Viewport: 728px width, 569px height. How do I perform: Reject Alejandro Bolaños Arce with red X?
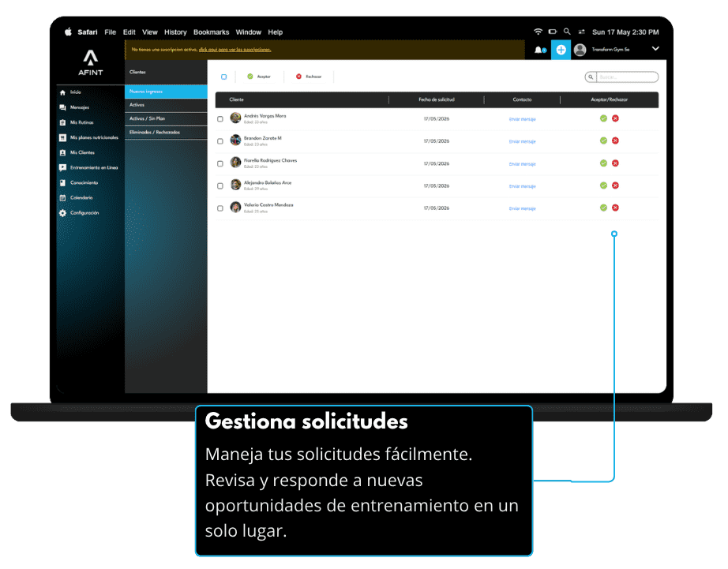615,185
